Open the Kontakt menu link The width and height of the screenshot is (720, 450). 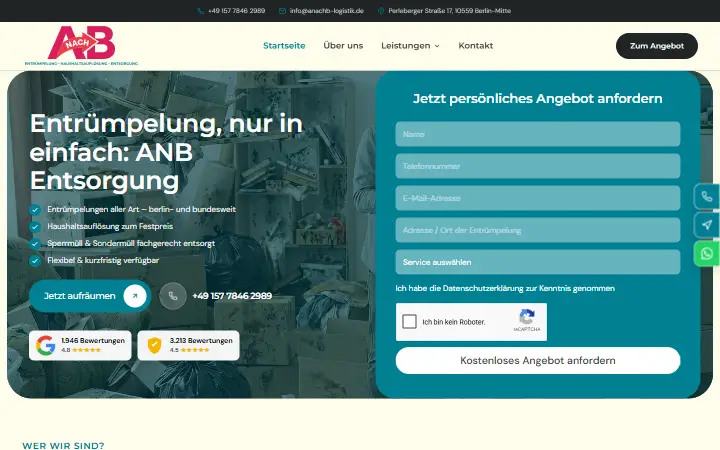point(476,45)
